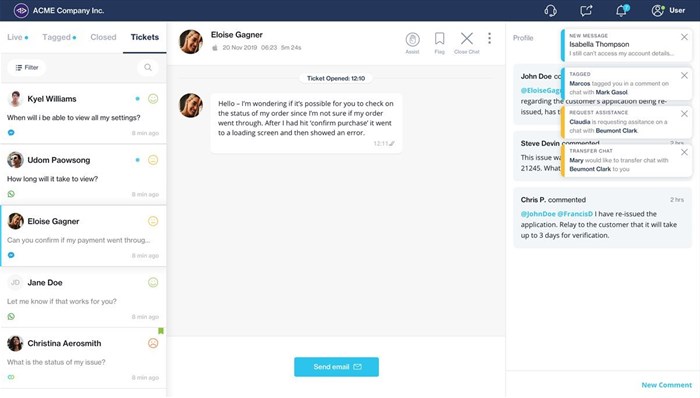Open the User account menu
The width and height of the screenshot is (700, 398).
pyautogui.click(x=668, y=10)
